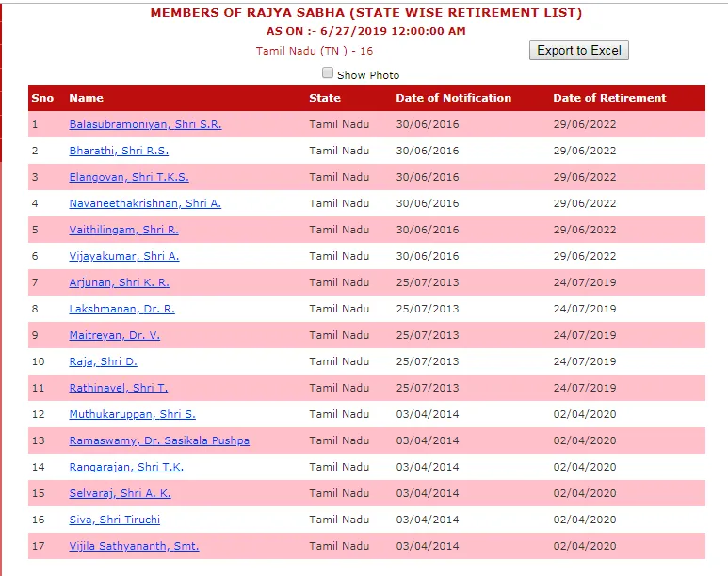The image size is (728, 576).
Task: Open Vaithilingam, Shri R. link
Action: (x=124, y=230)
